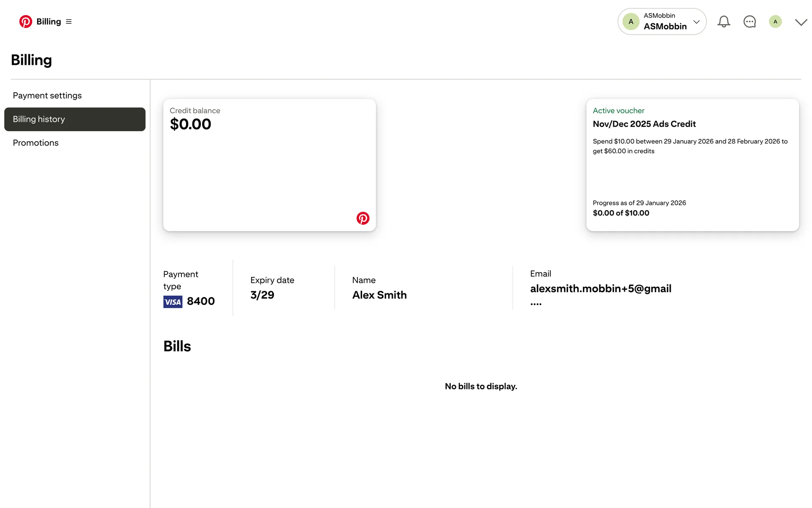Click Nov/Dec 2025 Ads Credit title

point(644,124)
